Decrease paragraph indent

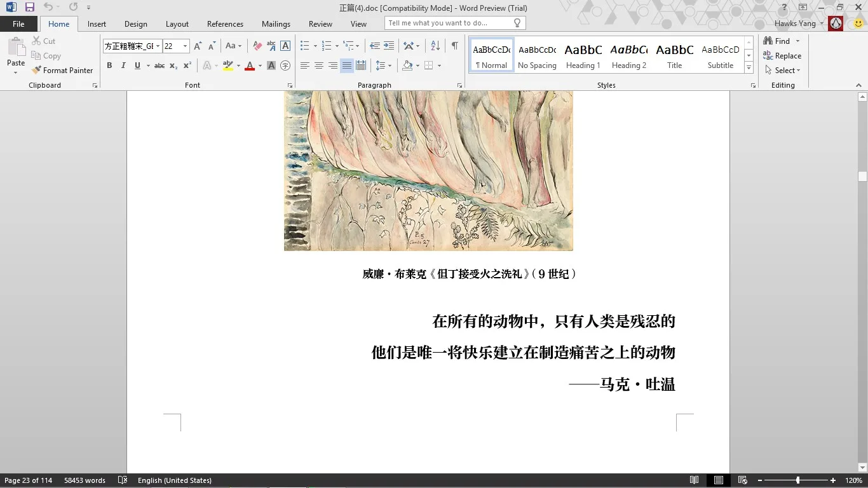[x=375, y=46]
